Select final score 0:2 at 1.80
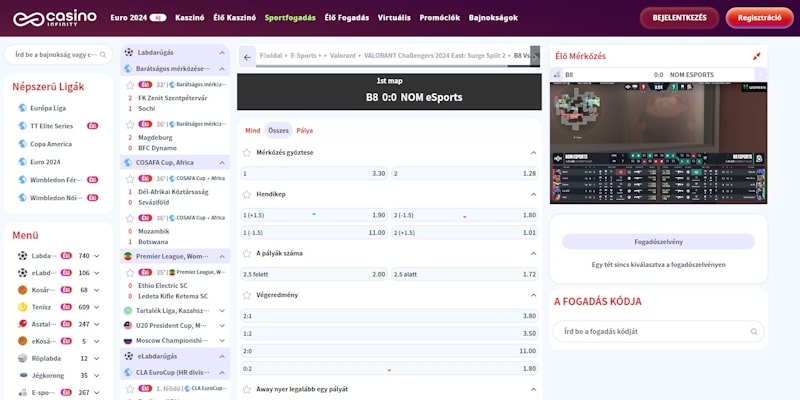 [x=389, y=369]
